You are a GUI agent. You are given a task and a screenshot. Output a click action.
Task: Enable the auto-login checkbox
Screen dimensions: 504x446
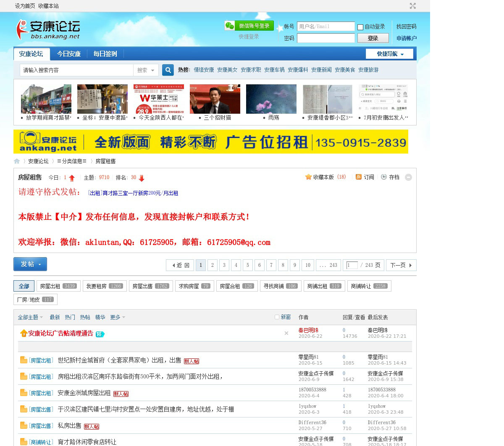360,27
